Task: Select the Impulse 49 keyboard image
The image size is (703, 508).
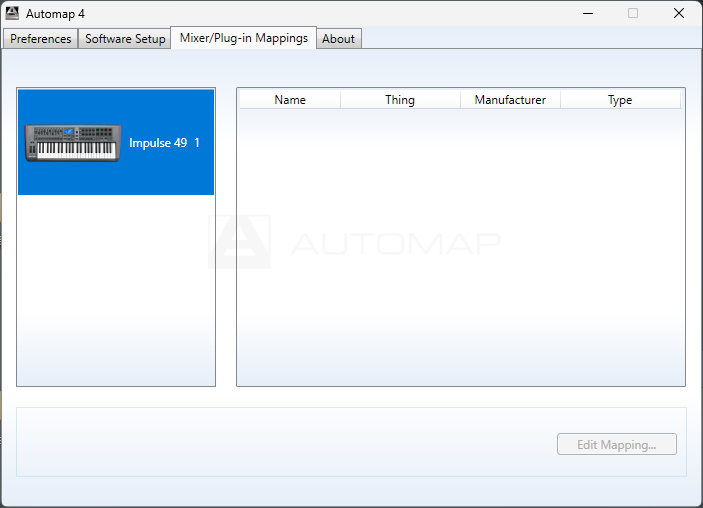Action: [72, 143]
